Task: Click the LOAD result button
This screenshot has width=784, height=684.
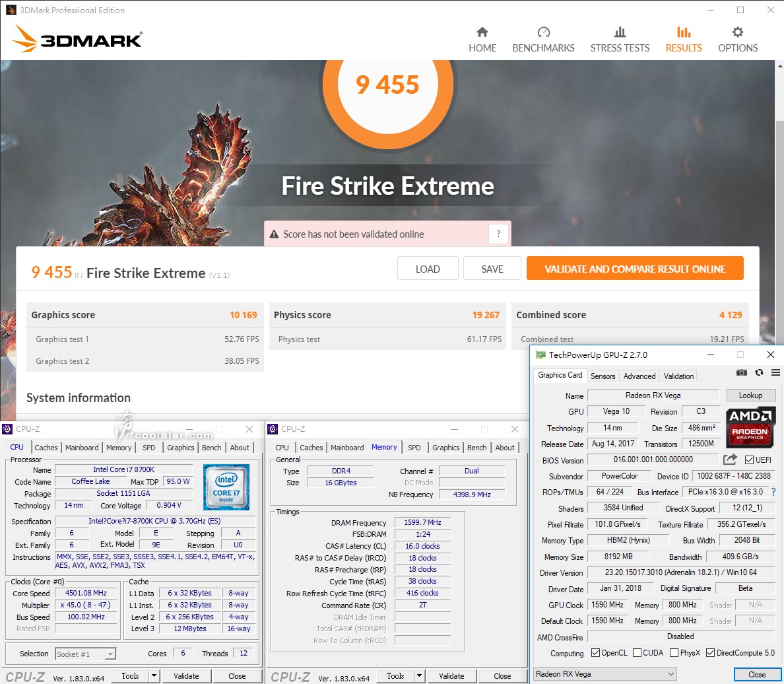Action: point(428,269)
